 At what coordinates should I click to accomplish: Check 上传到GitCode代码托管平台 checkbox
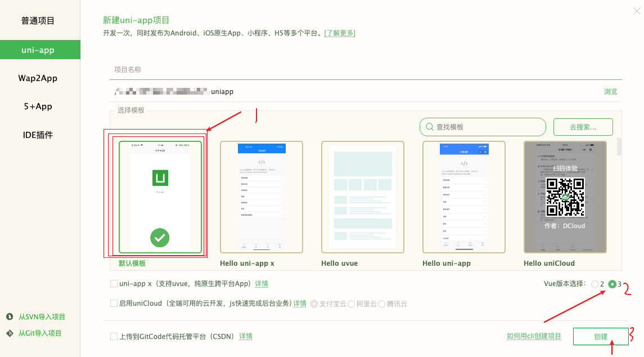point(114,336)
